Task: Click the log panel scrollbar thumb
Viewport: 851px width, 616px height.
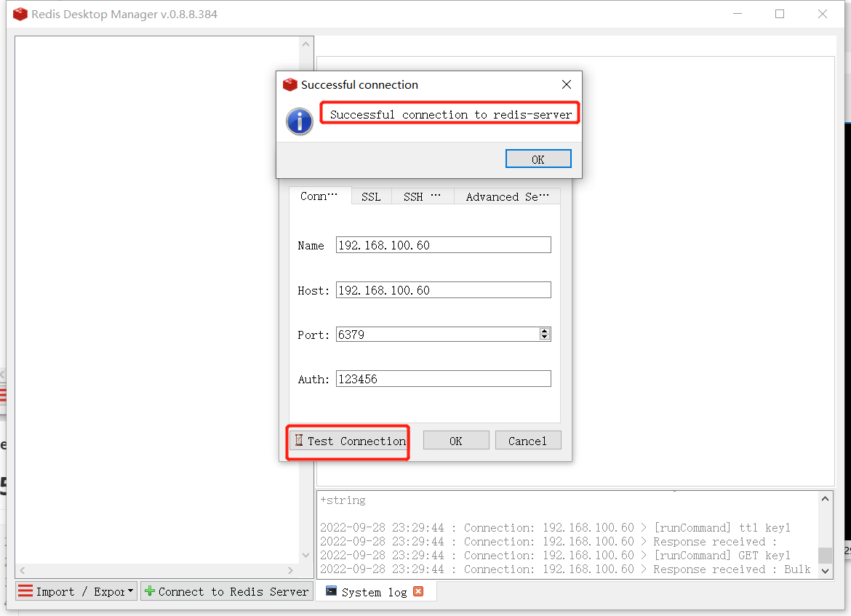Action: [825, 555]
